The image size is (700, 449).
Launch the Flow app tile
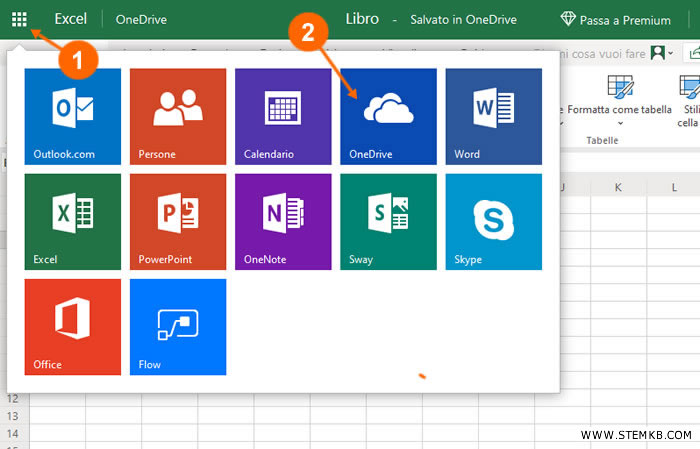177,326
